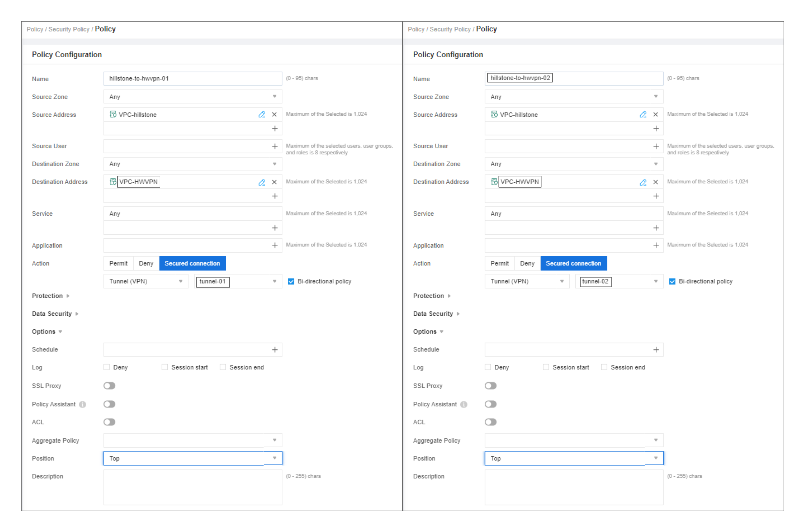Image resolution: width=805 pixels, height=532 pixels.
Task: Click address book icon beside right VPC-hillstone
Action: click(x=494, y=114)
